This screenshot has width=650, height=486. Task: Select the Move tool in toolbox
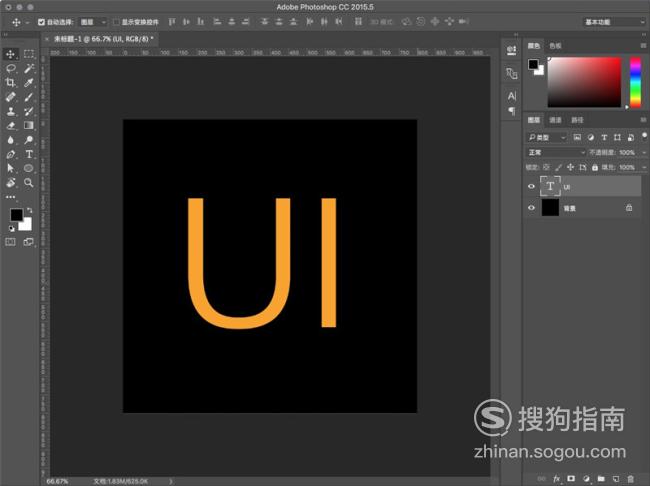[10, 54]
